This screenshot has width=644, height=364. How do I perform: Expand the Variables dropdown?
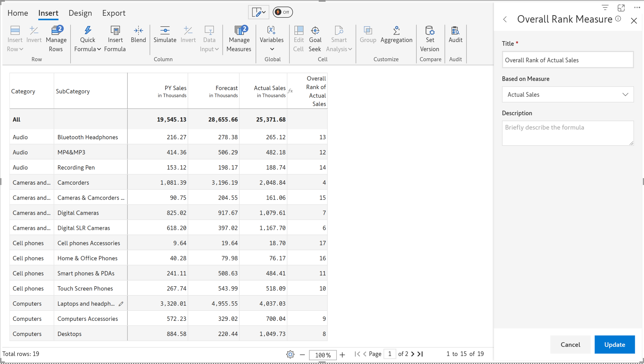272,49
